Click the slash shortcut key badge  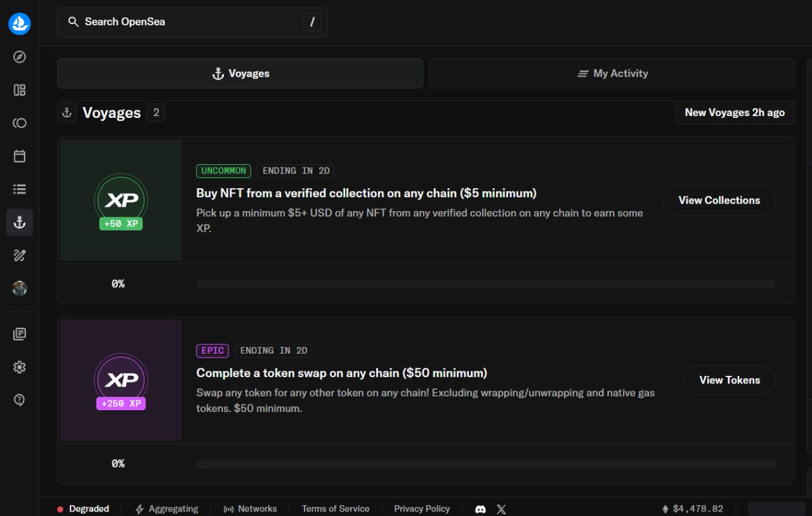311,22
